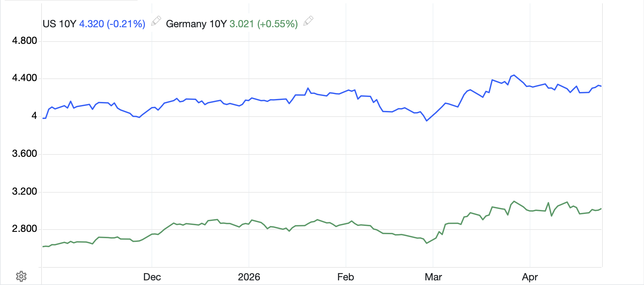644x285 pixels.
Task: Click the Apr time axis label
Action: (x=530, y=277)
